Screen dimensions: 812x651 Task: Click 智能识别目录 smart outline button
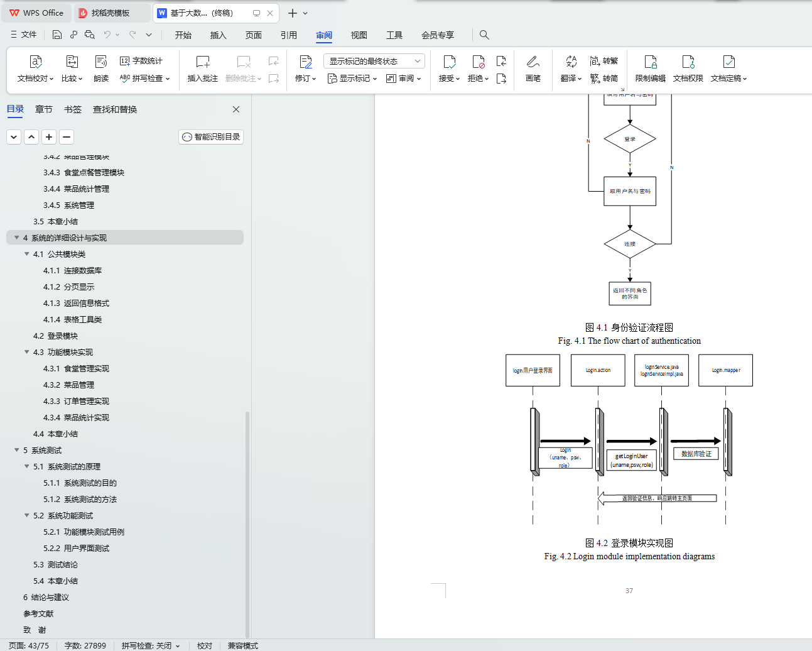tap(211, 137)
